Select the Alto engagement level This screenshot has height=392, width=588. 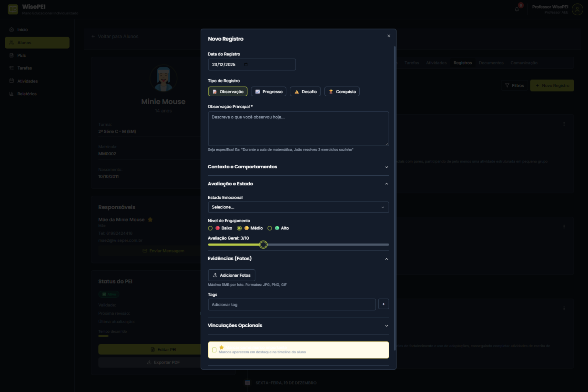click(x=270, y=228)
